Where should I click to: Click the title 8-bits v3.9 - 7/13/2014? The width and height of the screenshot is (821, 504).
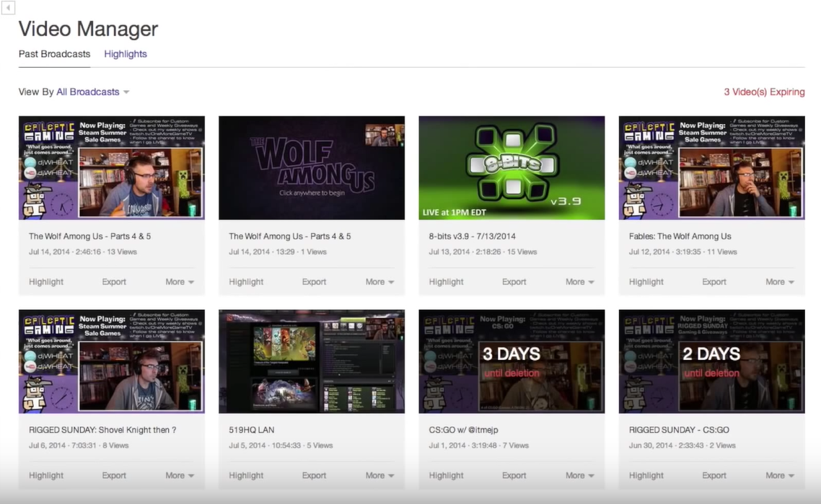coord(473,236)
